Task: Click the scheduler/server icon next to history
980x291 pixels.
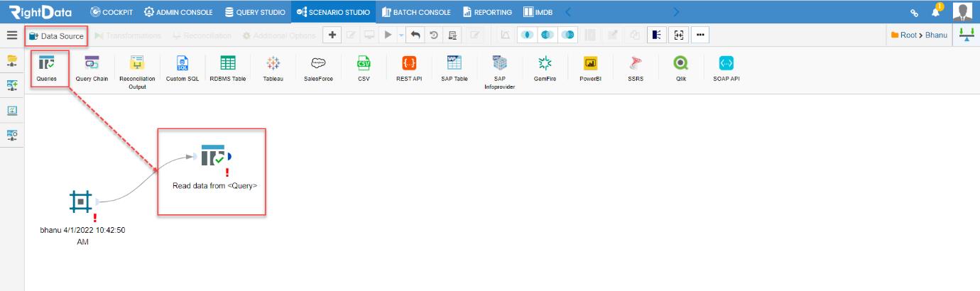Action: tap(452, 35)
